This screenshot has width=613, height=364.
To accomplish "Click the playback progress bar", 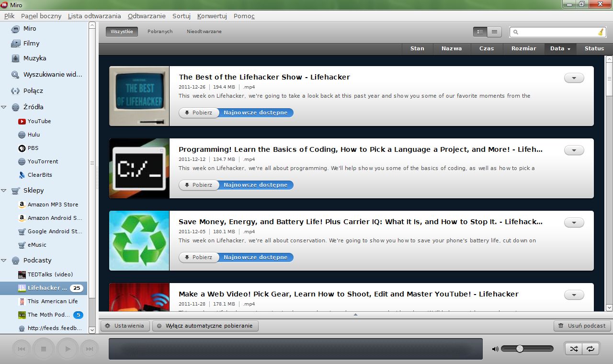I will click(295, 349).
